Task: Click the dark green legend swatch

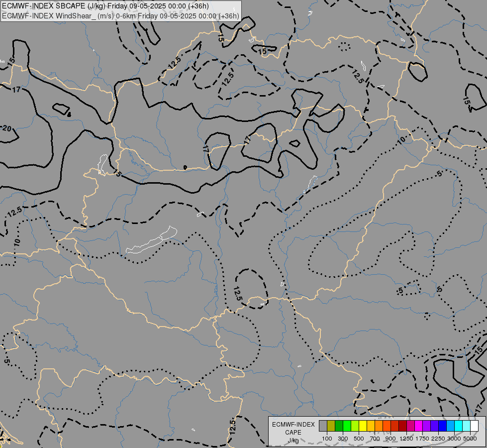Action: (339, 426)
